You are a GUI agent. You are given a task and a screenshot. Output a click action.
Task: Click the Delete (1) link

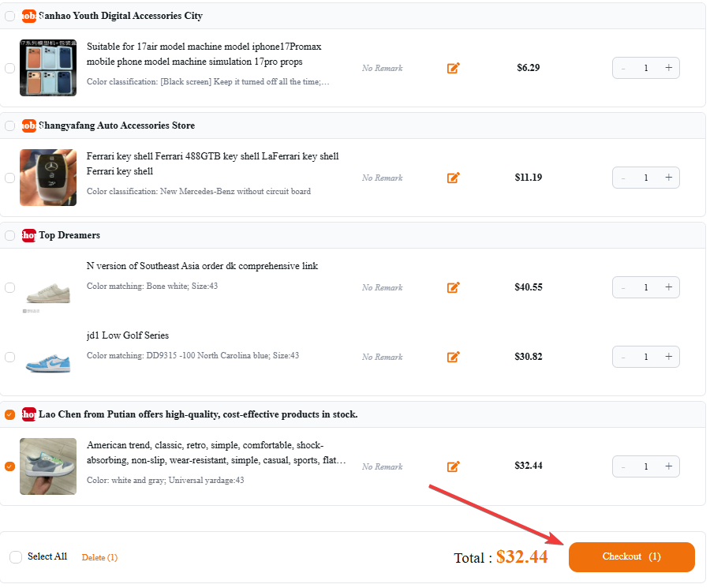coord(99,557)
